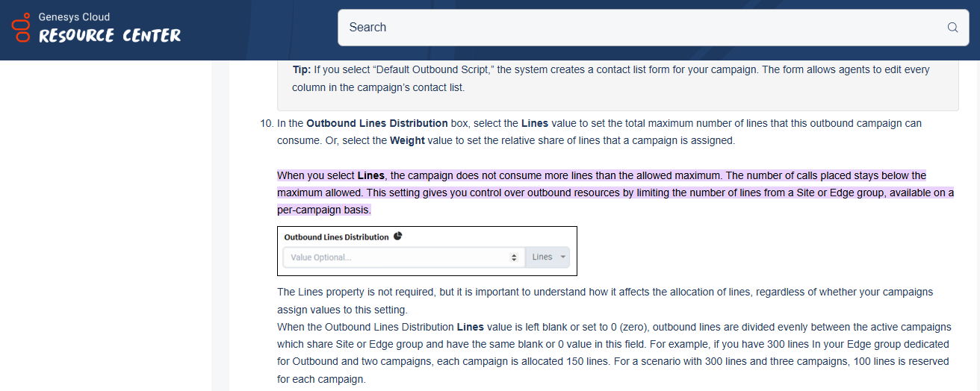Click the Value Optional field in screenshot

(x=403, y=257)
